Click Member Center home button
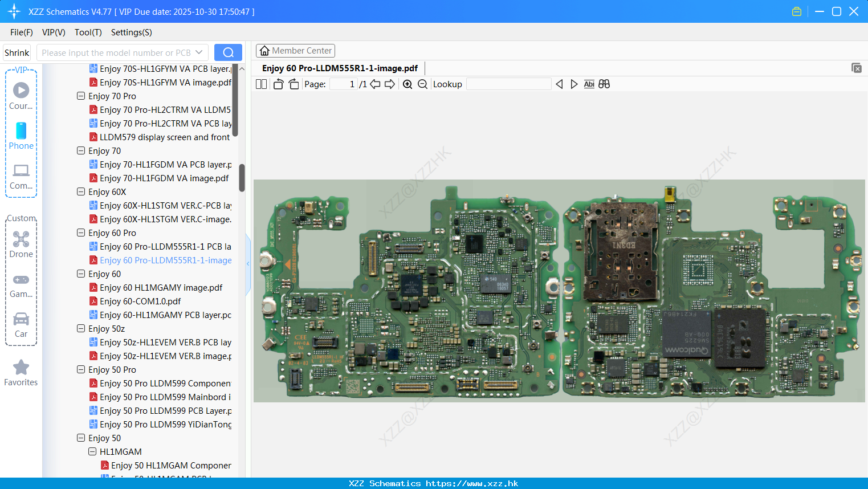Screen dimensions: 868x489 tap(295, 51)
